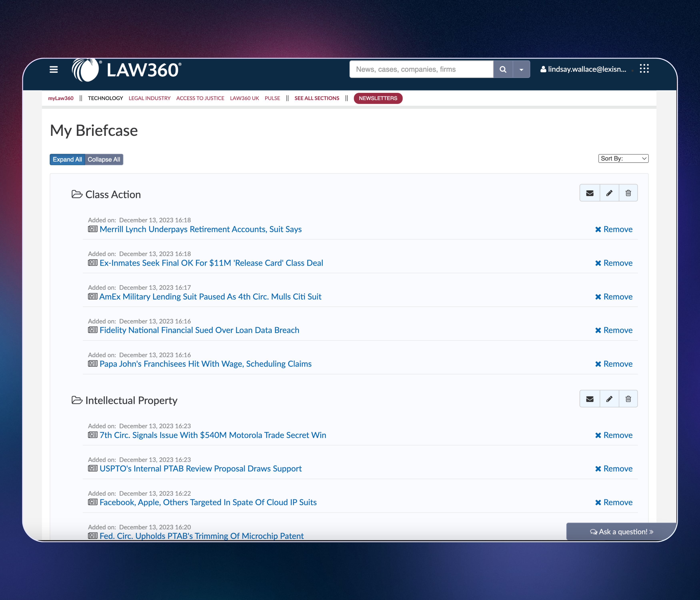Open the hamburger menu icon
This screenshot has height=600, width=700.
click(x=53, y=69)
